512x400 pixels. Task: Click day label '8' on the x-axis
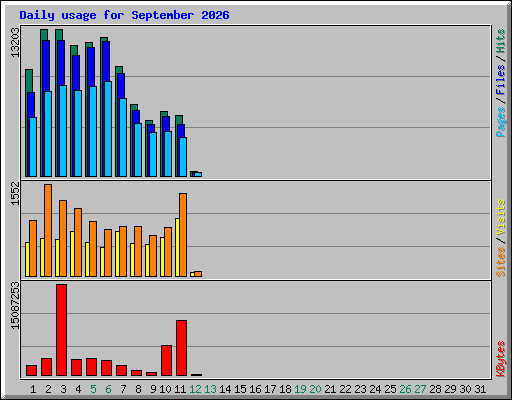click(x=138, y=389)
